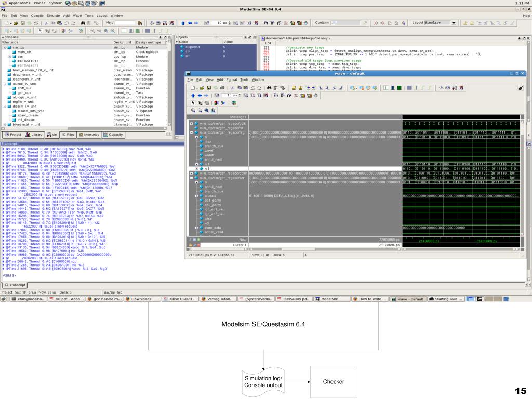Screen dimensions: 532x399
Task: Click Print icon in ModelSim main toolbar
Action: click(x=36, y=23)
